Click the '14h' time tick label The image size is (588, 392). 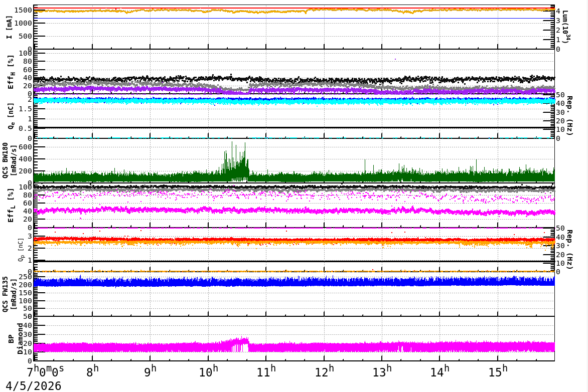pos(439,371)
